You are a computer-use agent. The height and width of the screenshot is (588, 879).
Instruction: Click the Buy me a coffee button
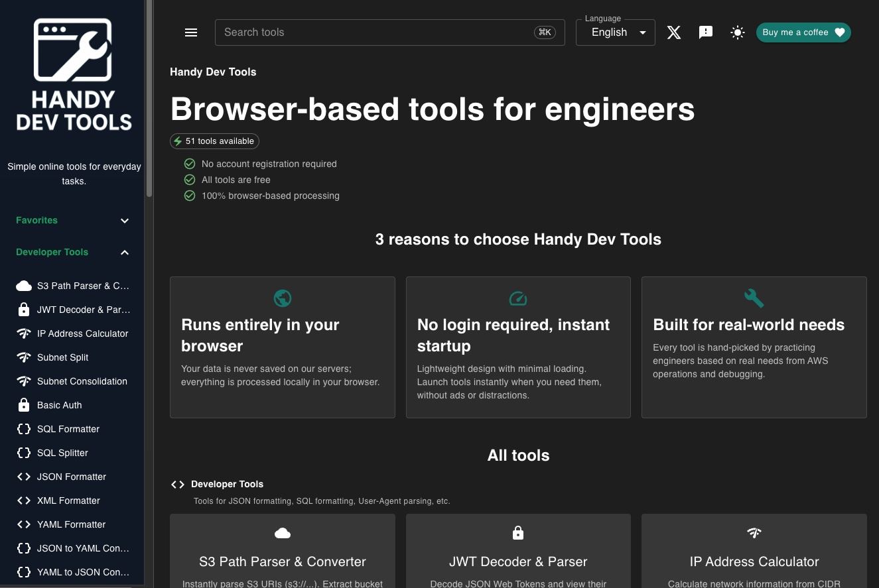point(803,32)
